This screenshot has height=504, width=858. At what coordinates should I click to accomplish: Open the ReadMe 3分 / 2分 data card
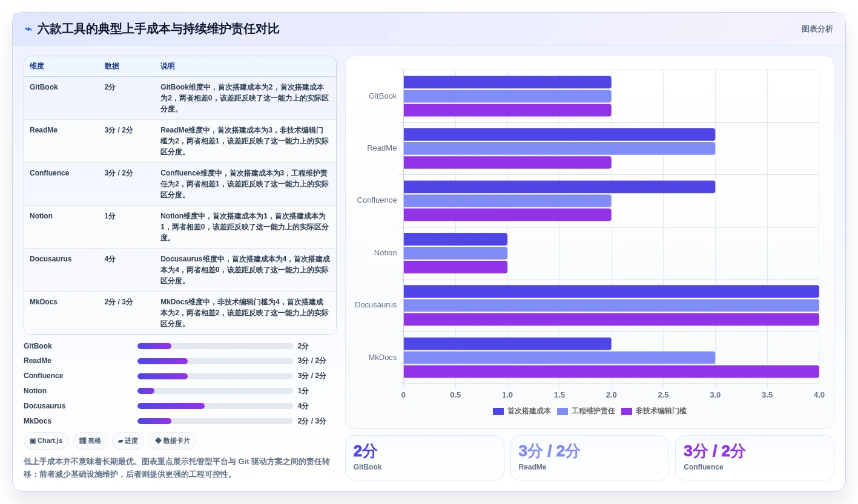point(590,458)
